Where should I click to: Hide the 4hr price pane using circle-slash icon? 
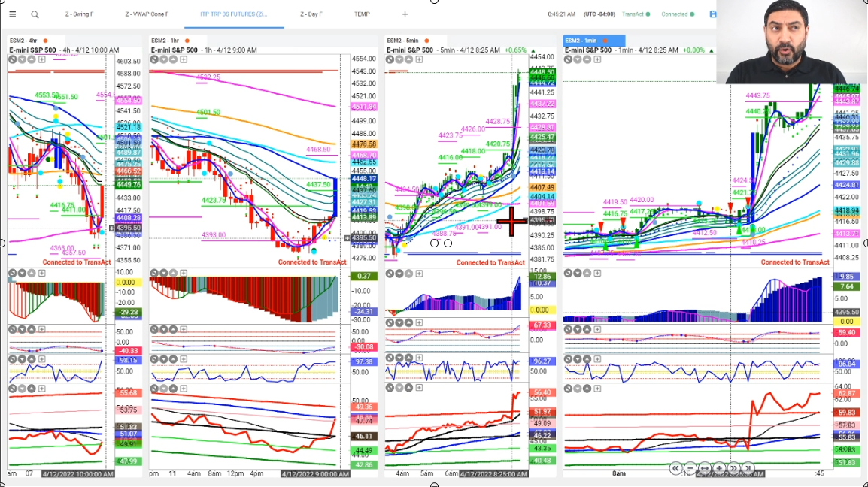13,59
